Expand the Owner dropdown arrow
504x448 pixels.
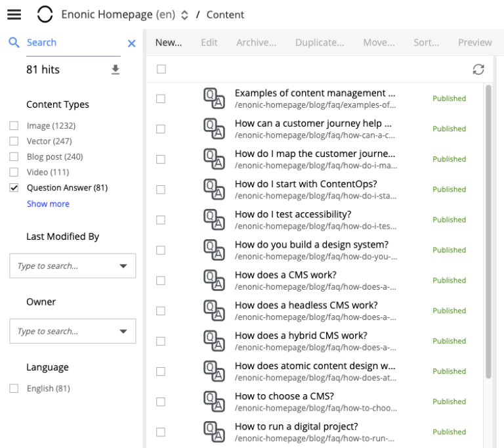tap(123, 331)
